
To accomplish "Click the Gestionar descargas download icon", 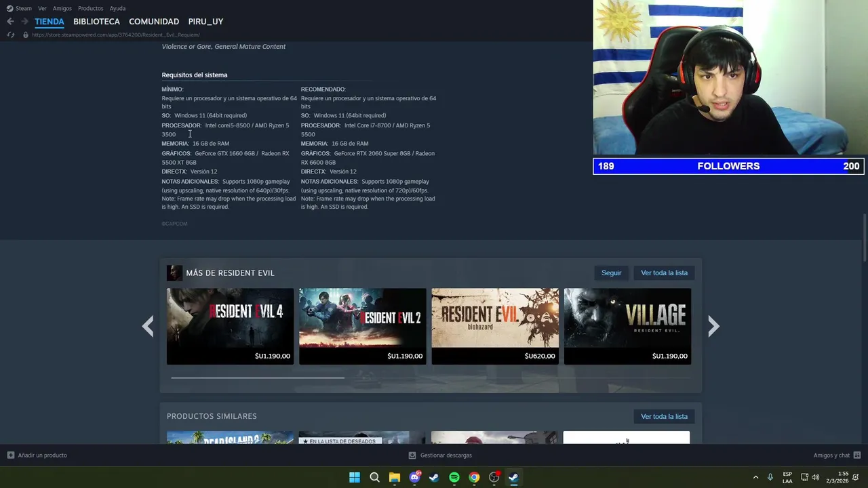I will (x=412, y=455).
